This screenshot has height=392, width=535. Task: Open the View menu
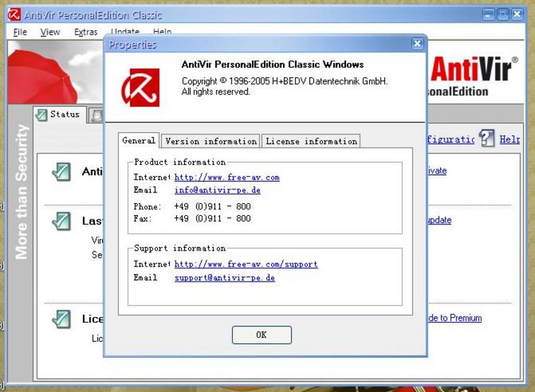coord(50,32)
